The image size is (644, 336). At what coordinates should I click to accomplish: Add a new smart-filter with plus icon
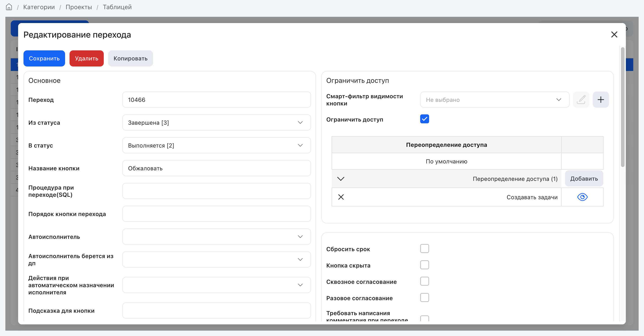tap(600, 100)
